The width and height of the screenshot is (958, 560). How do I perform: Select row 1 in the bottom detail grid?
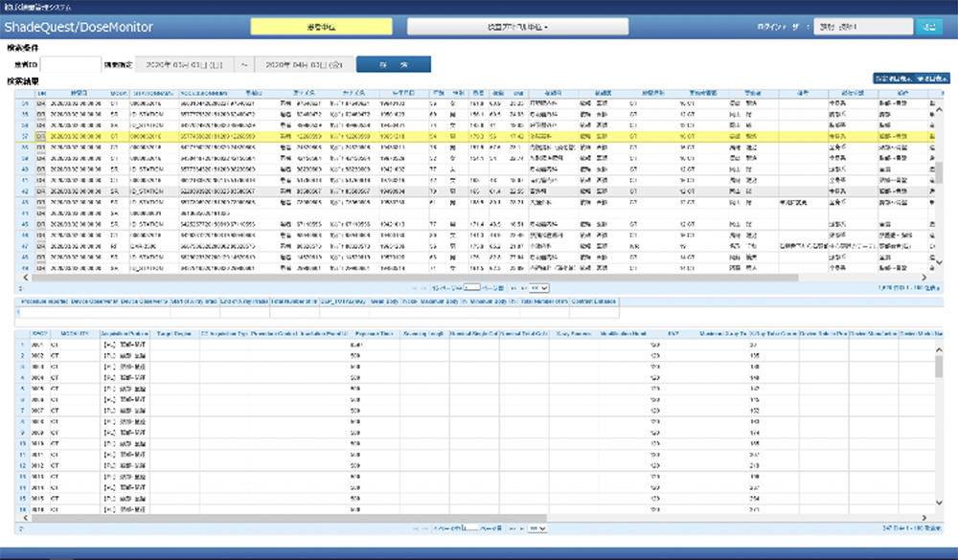coord(475,345)
